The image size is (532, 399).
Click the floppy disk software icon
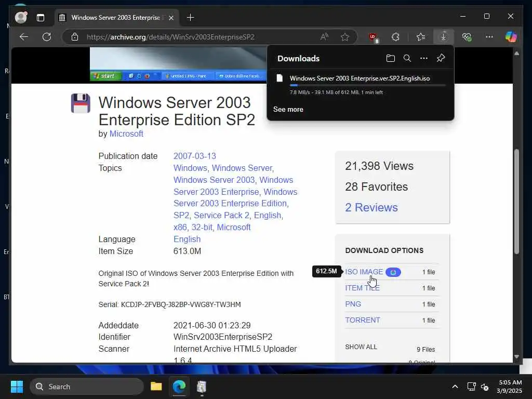[81, 103]
